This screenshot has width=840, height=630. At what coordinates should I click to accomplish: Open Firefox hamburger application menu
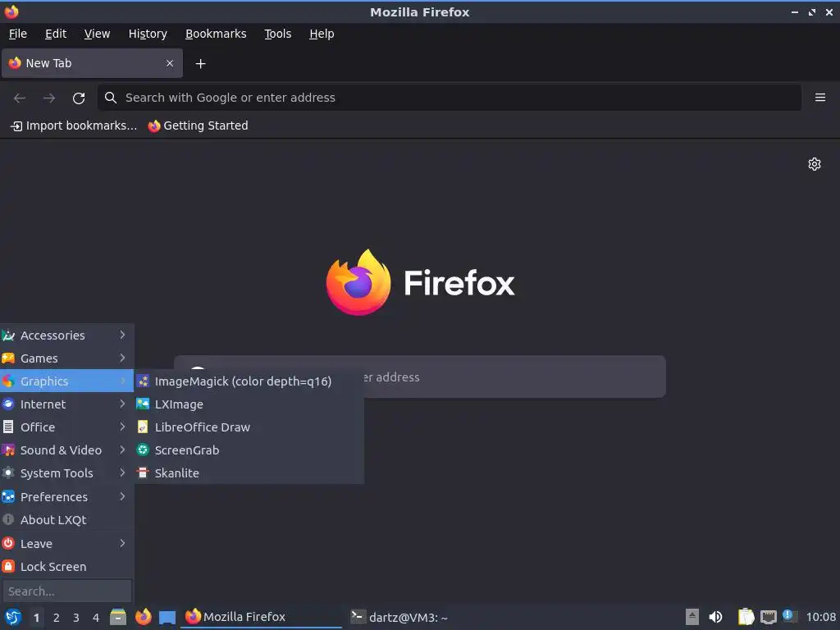pyautogui.click(x=820, y=98)
